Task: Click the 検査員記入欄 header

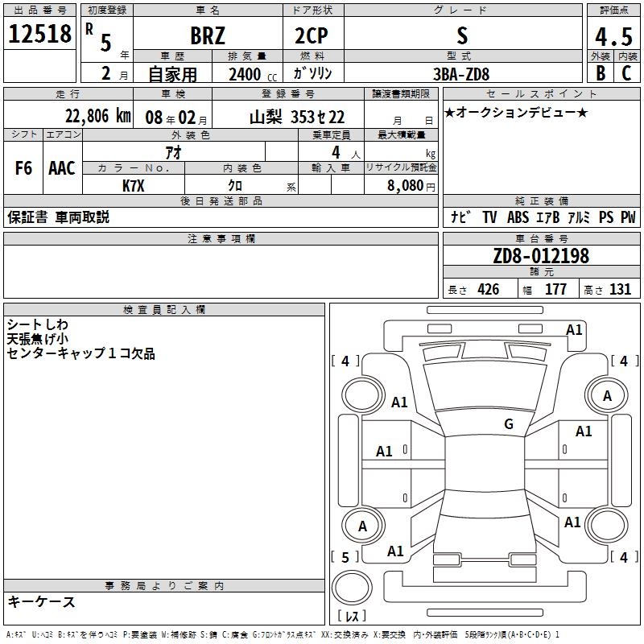Action: coord(164,310)
